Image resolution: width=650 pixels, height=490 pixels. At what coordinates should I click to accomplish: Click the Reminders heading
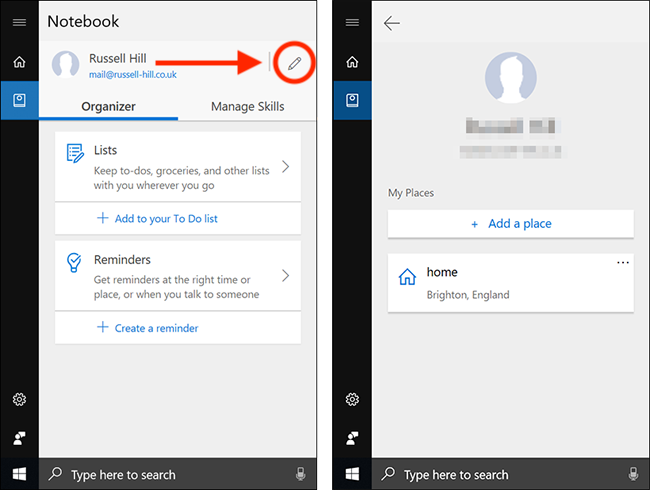(x=122, y=260)
